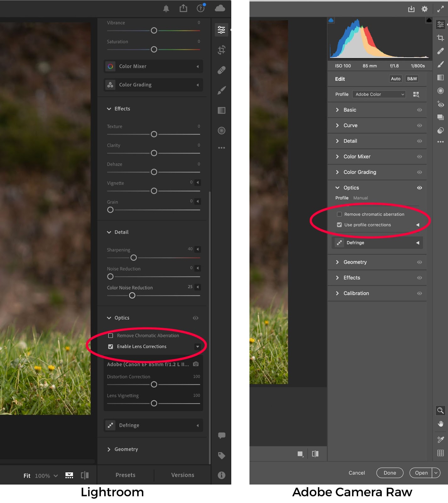Select Camera Raw Healing tool

(x=440, y=51)
